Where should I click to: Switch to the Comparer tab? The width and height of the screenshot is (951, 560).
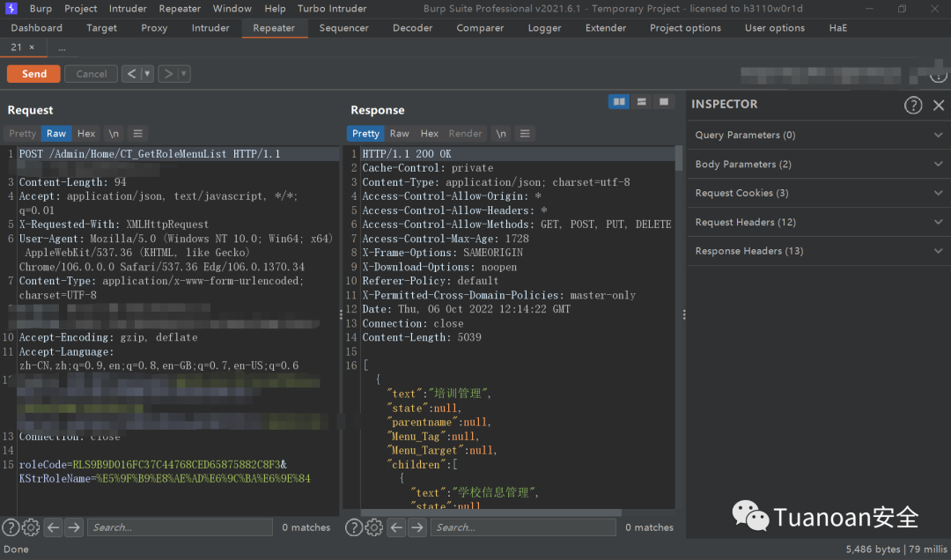480,28
